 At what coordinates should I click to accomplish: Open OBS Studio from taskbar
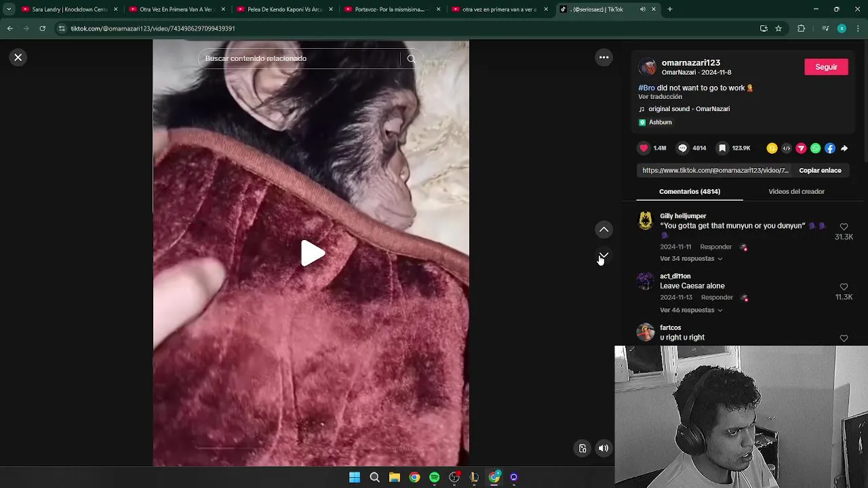454,477
